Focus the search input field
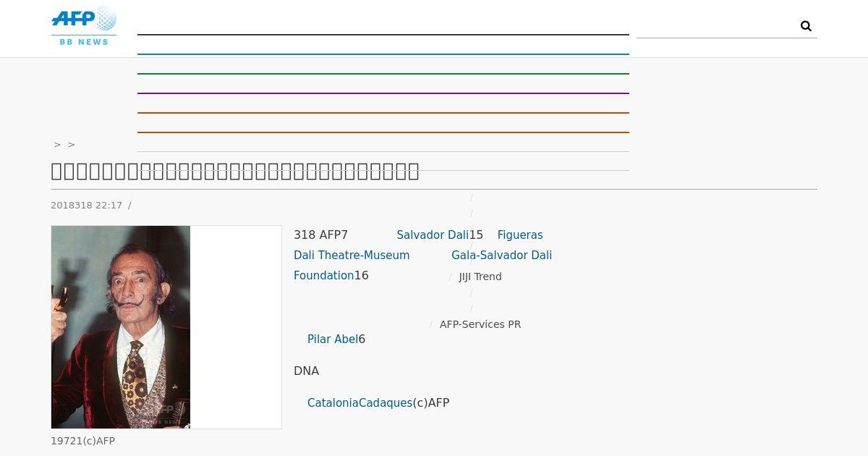Viewport: 868px width, 456px height. (x=716, y=26)
